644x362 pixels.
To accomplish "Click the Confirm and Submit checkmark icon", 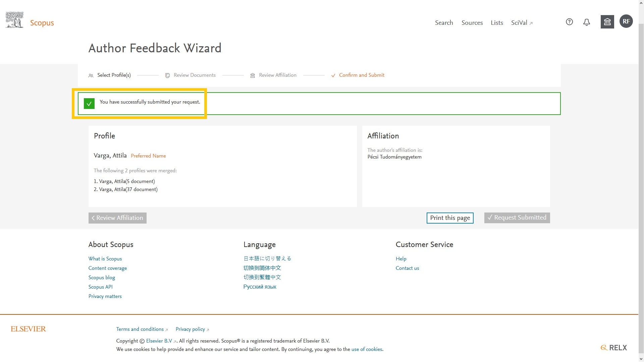I will pyautogui.click(x=333, y=76).
